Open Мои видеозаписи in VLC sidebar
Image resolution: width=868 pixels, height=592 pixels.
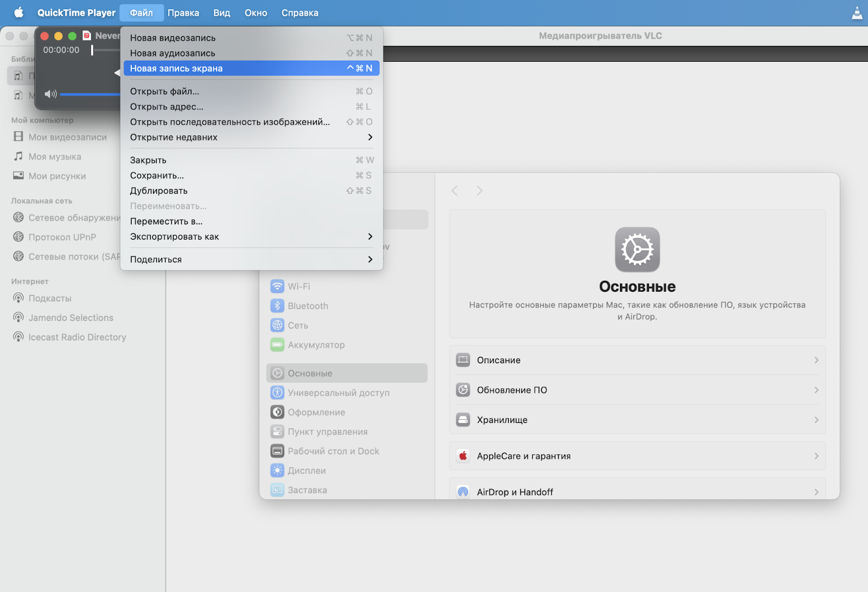click(x=67, y=137)
